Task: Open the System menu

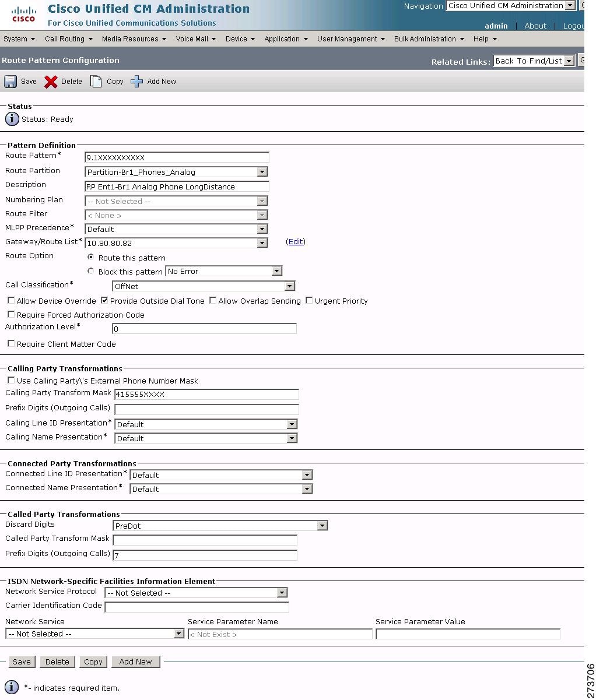Action: [x=19, y=39]
